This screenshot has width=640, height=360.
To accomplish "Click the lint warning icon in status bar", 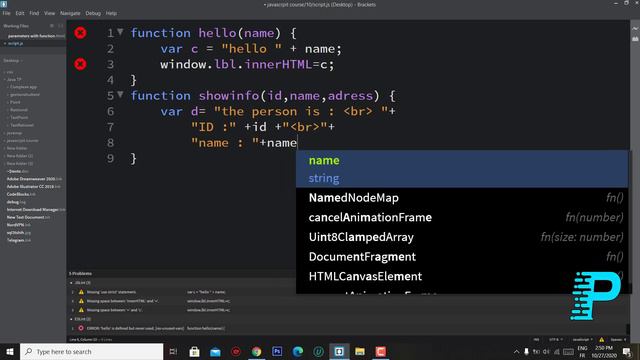I will click(x=602, y=340).
